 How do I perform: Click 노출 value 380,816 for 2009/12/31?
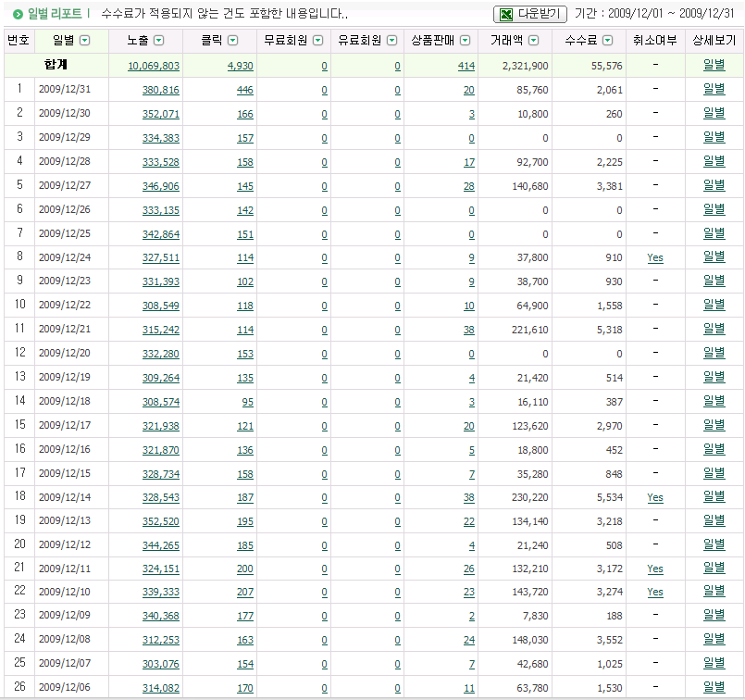tap(160, 90)
